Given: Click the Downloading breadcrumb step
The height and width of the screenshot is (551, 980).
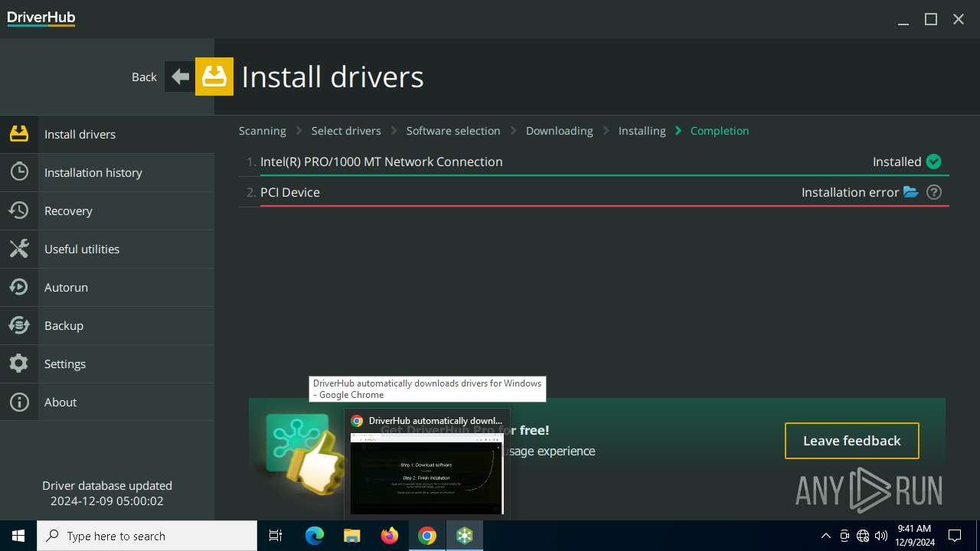Looking at the screenshot, I should (559, 131).
